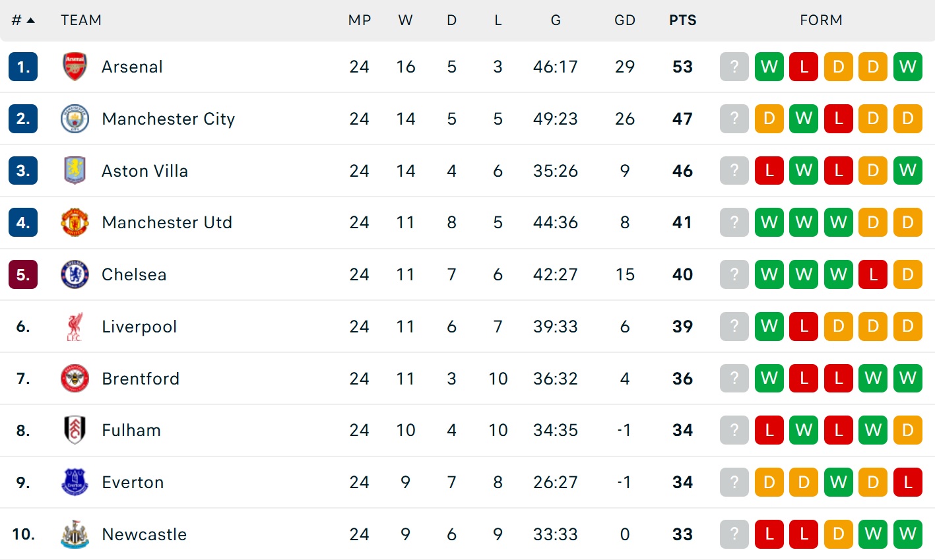Sort standings by PTS column header
This screenshot has height=560, width=935.
(x=682, y=20)
